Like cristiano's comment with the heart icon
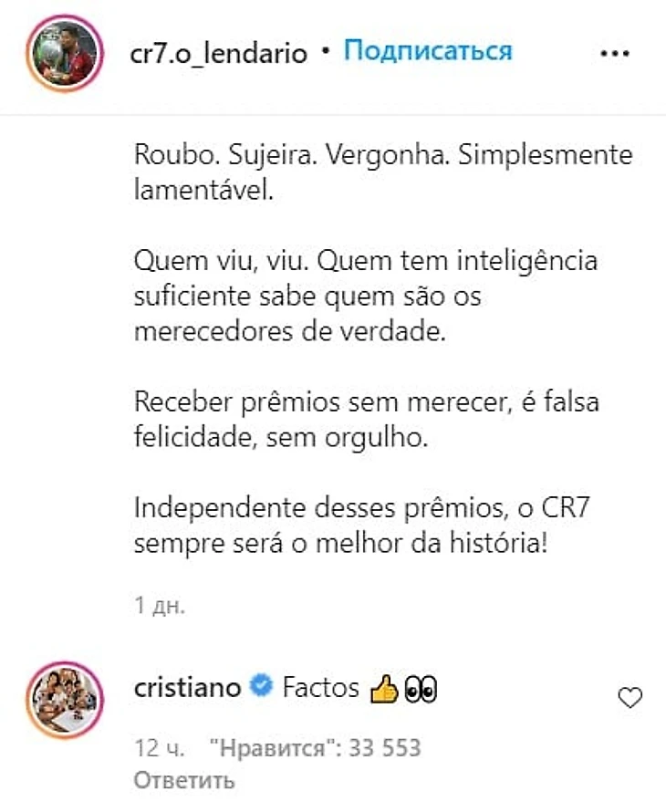This screenshot has width=666, height=812. click(x=630, y=698)
